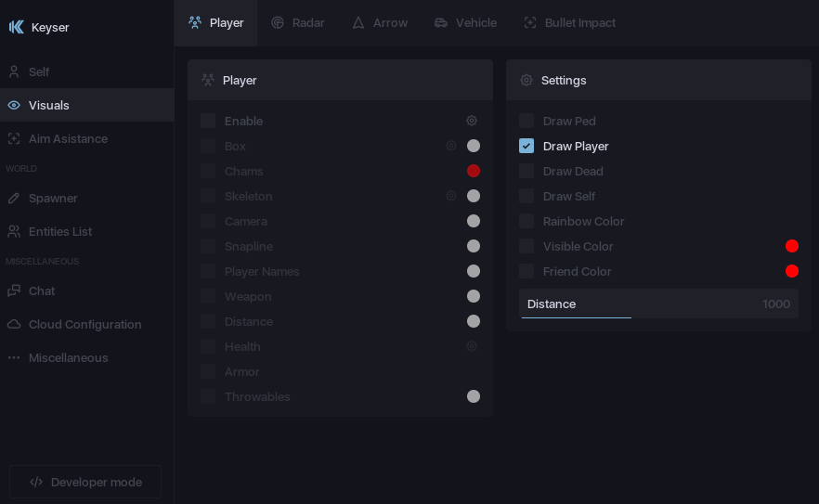The height and width of the screenshot is (504, 819).
Task: Click the gear icon next to Enable
Action: pos(472,121)
